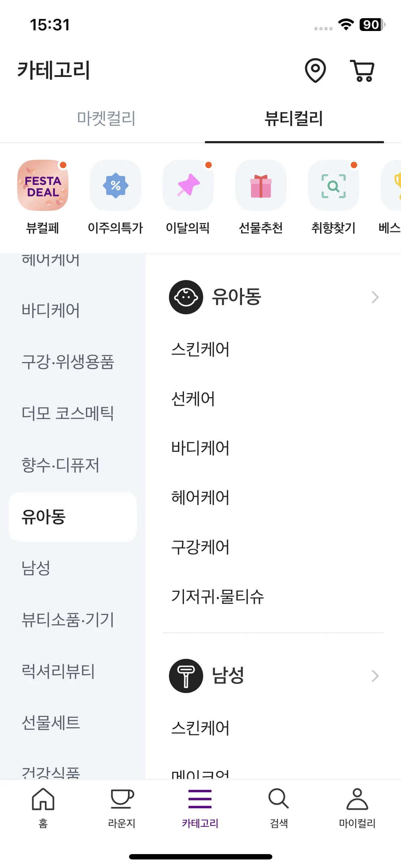Select the 이달의픽 pushpin icon

click(188, 185)
